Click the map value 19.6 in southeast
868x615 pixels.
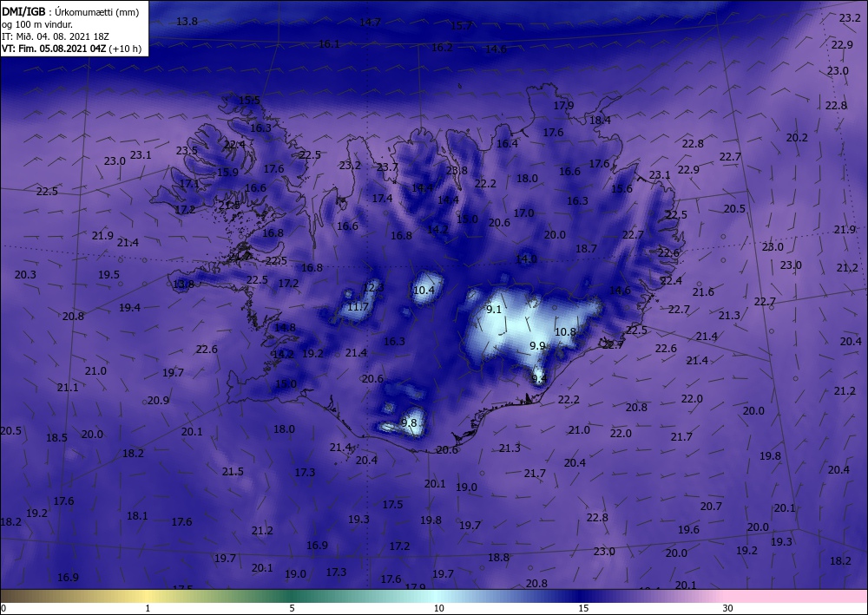tap(688, 530)
